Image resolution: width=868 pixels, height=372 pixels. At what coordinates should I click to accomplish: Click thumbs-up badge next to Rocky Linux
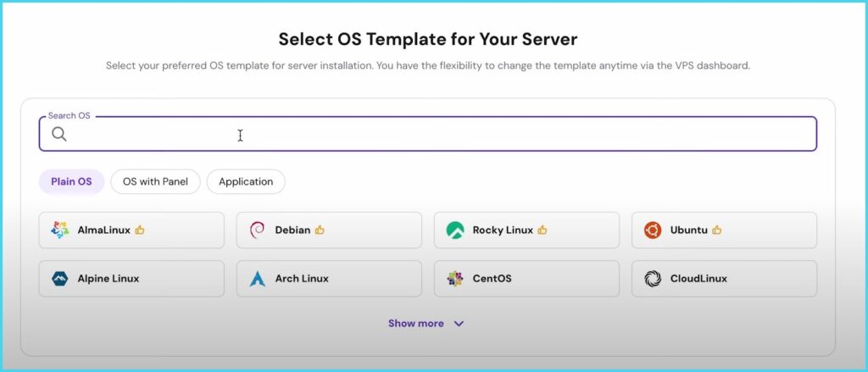point(542,230)
